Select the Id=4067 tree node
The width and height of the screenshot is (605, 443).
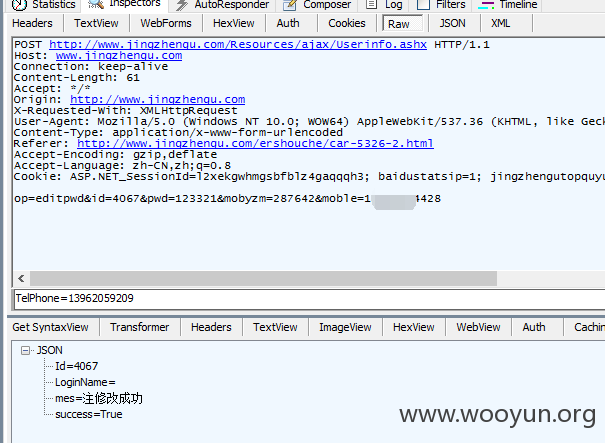pyautogui.click(x=76, y=366)
